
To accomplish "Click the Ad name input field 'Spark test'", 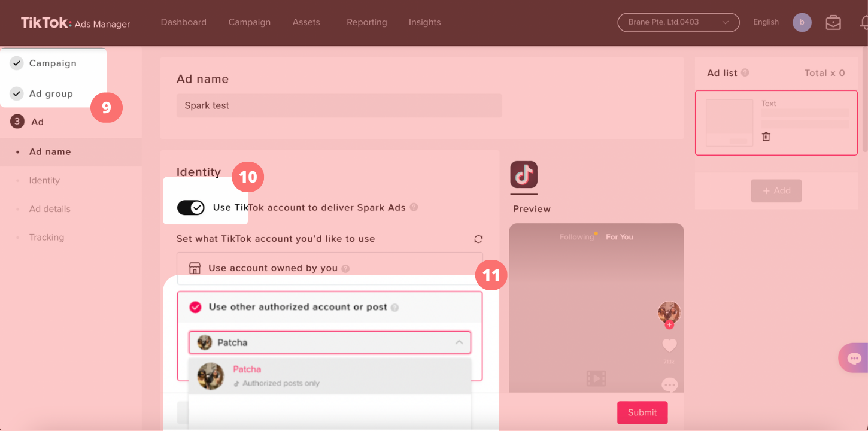I will coord(339,105).
